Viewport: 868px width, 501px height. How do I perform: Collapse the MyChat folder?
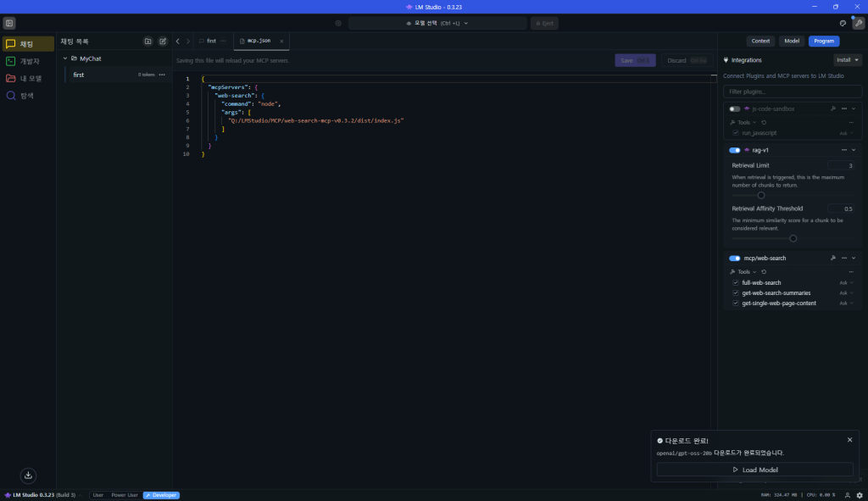[x=65, y=58]
